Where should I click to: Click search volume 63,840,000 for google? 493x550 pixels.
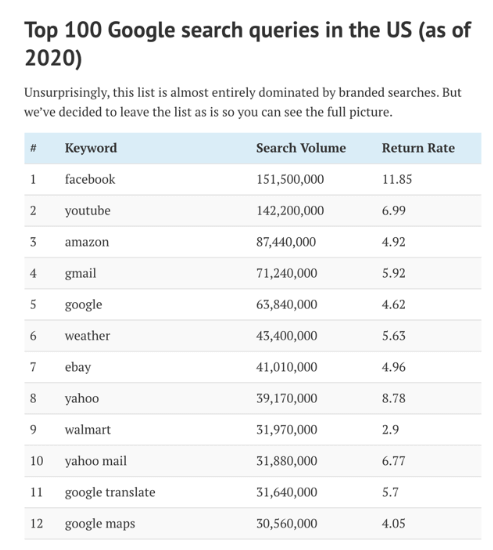coord(286,304)
